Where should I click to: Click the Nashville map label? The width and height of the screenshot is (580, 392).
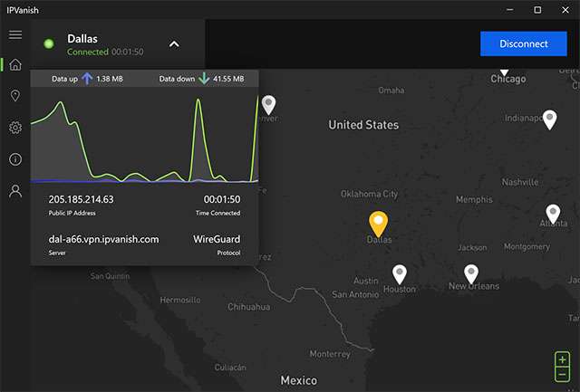519,182
